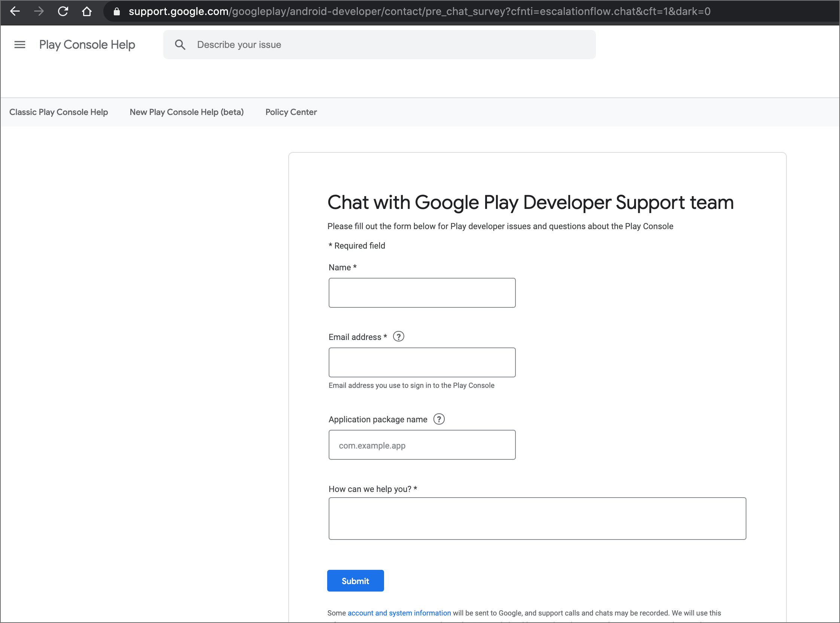The width and height of the screenshot is (840, 623).
Task: Select the Classic Play Console Help tab
Action: tap(58, 112)
